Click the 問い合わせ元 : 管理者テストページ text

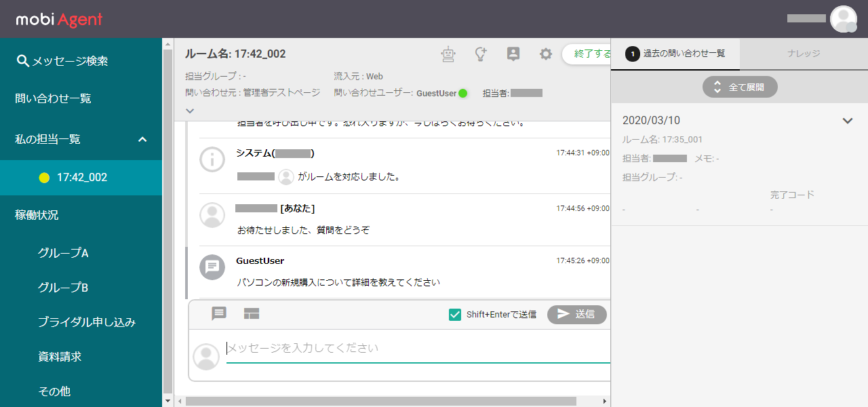(x=252, y=93)
